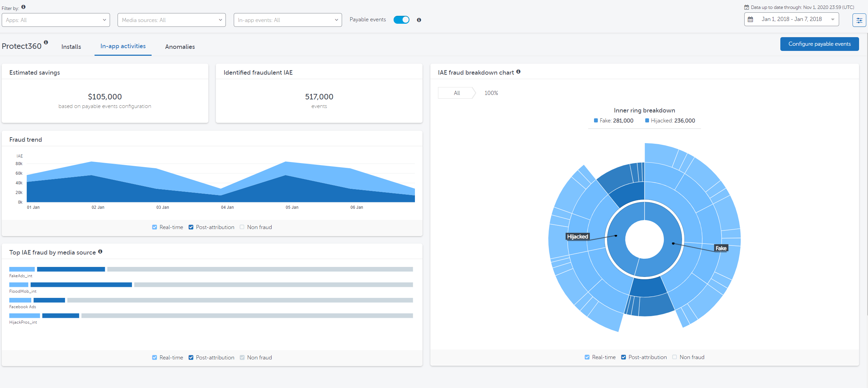Click the FakeAds_int media source label

(21, 276)
